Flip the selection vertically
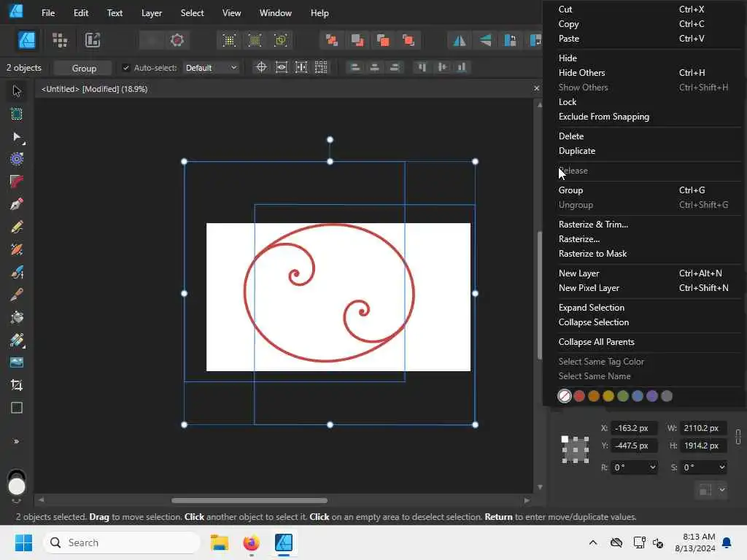The width and height of the screenshot is (747, 560). 485,41
